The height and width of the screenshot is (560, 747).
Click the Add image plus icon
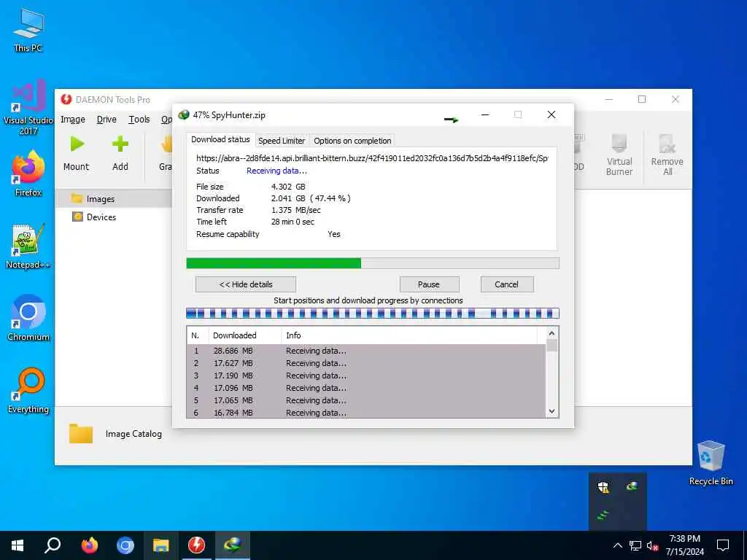120,144
